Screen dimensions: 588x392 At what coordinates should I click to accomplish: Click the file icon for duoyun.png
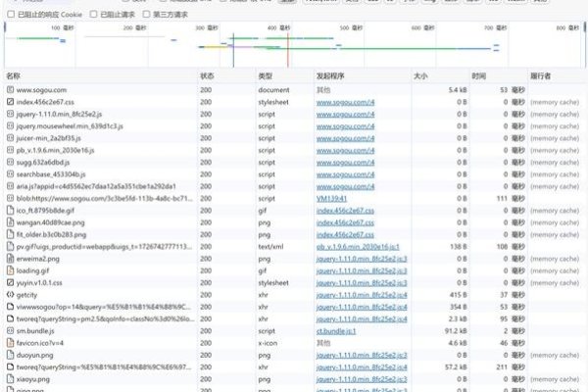pos(10,355)
